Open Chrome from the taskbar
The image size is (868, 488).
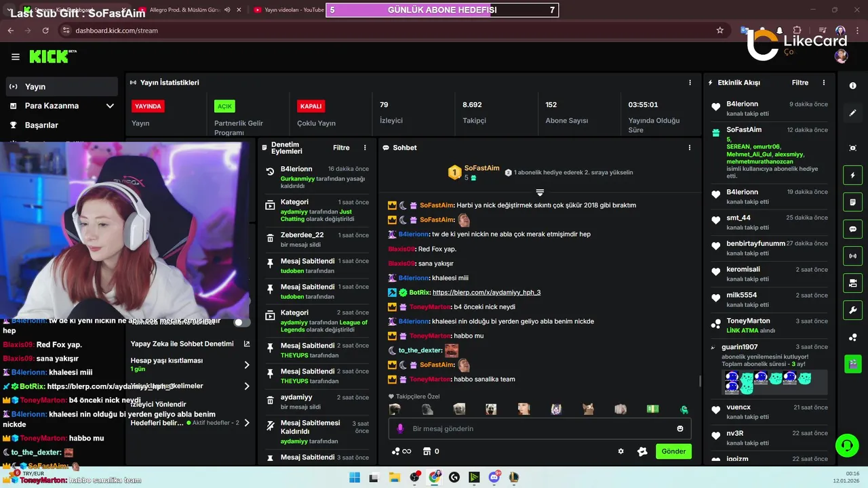pyautogui.click(x=435, y=477)
